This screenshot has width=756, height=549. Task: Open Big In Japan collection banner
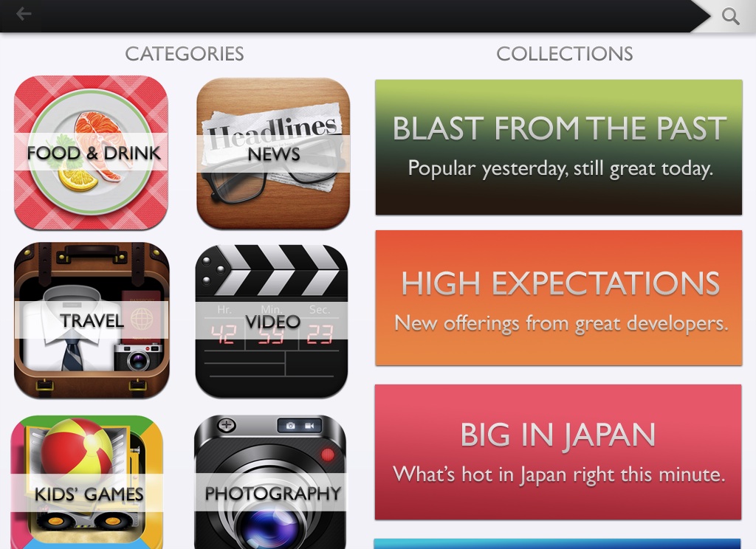[558, 452]
